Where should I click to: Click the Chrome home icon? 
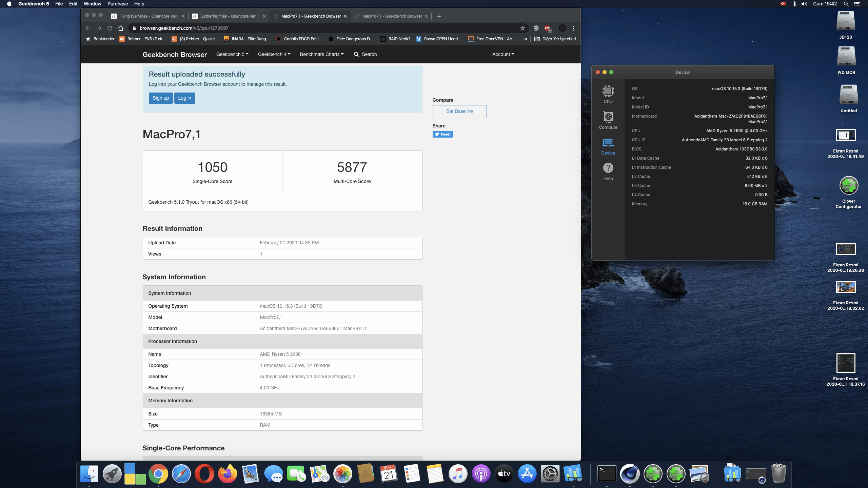tap(121, 28)
